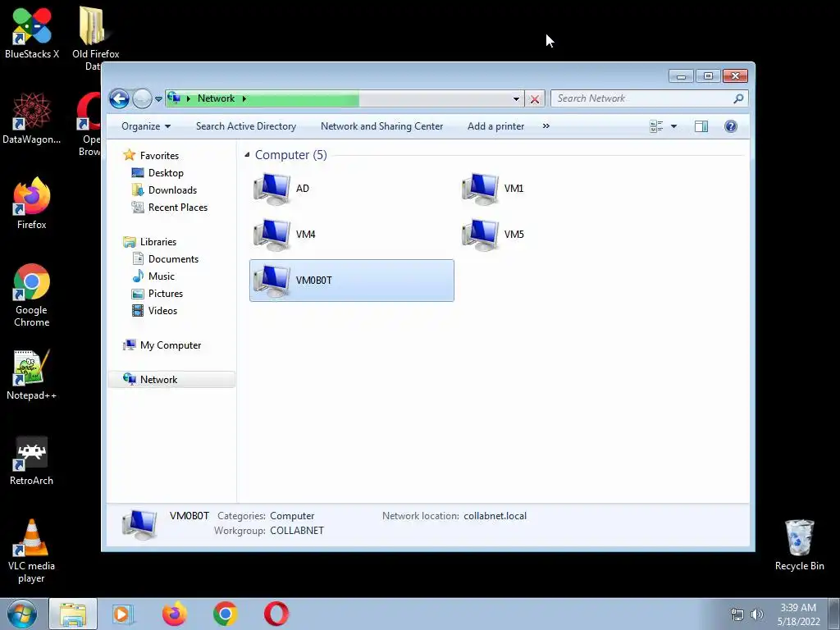
Task: Stop loading with the red X button
Action: [x=535, y=99]
